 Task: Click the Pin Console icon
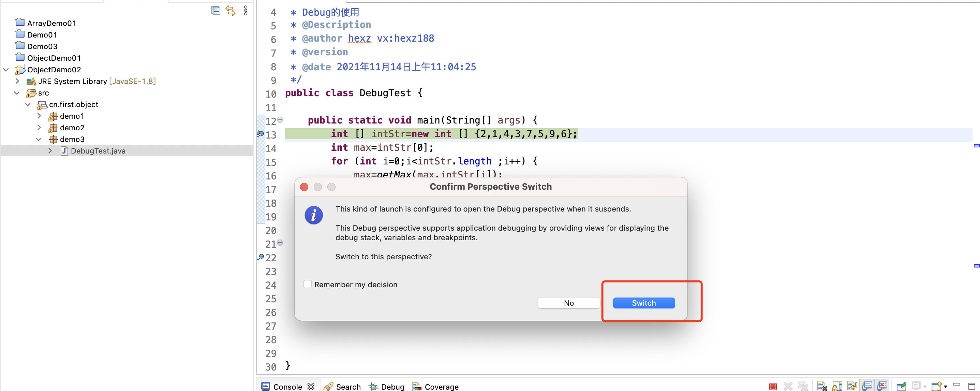[x=901, y=387]
